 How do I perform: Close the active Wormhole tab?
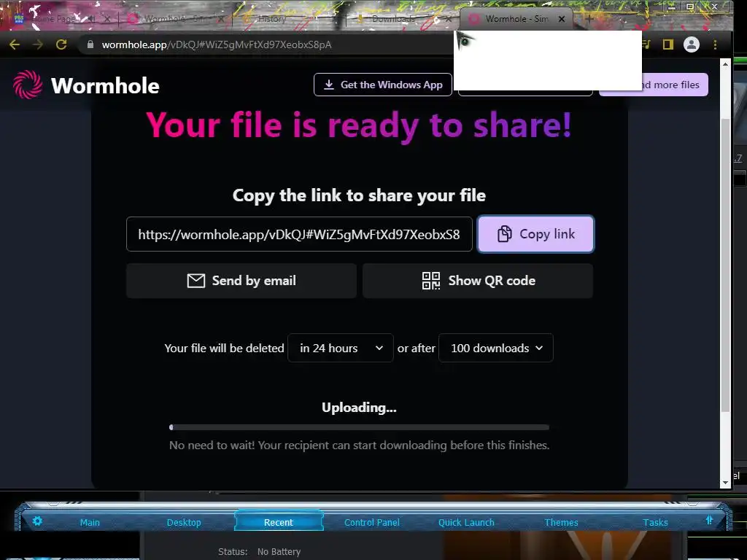coord(562,19)
